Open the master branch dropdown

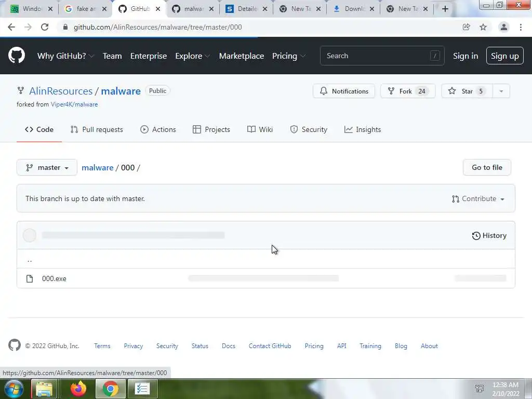tap(47, 167)
